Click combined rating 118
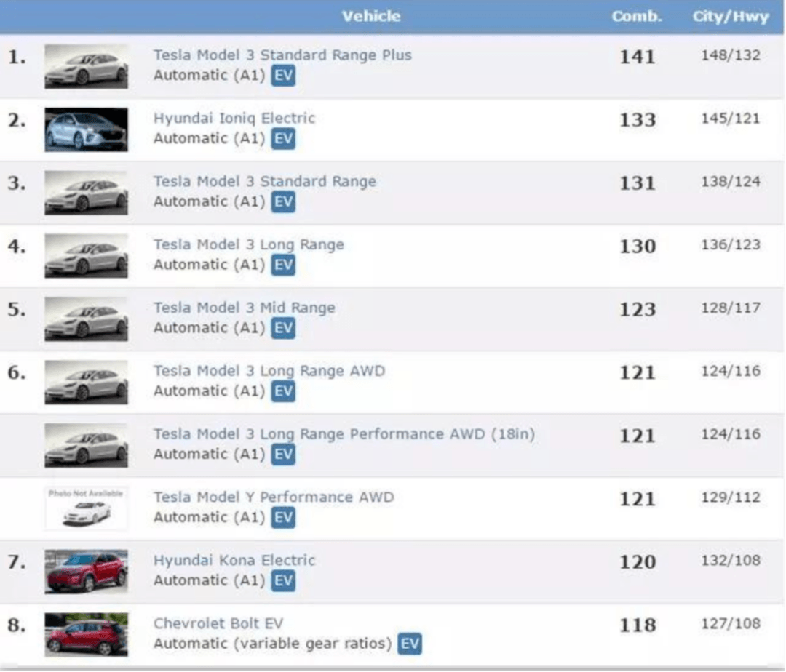786x672 pixels. [x=638, y=625]
